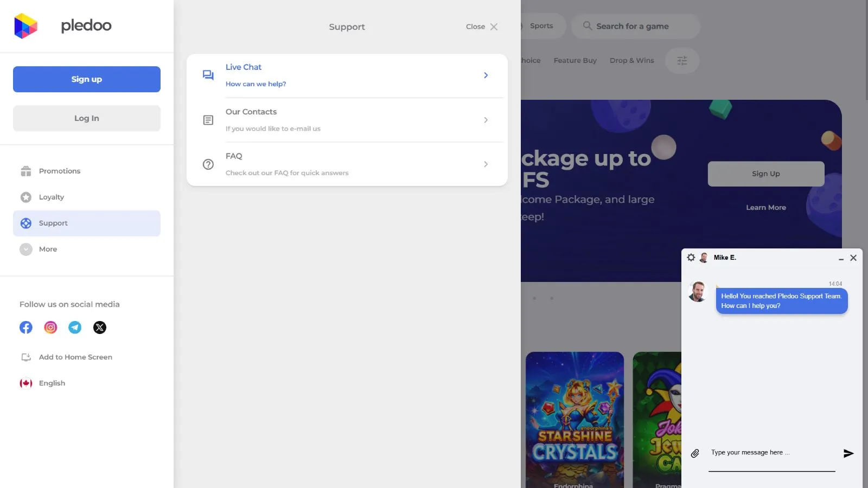Open the Loyalty menu item

click(x=51, y=197)
